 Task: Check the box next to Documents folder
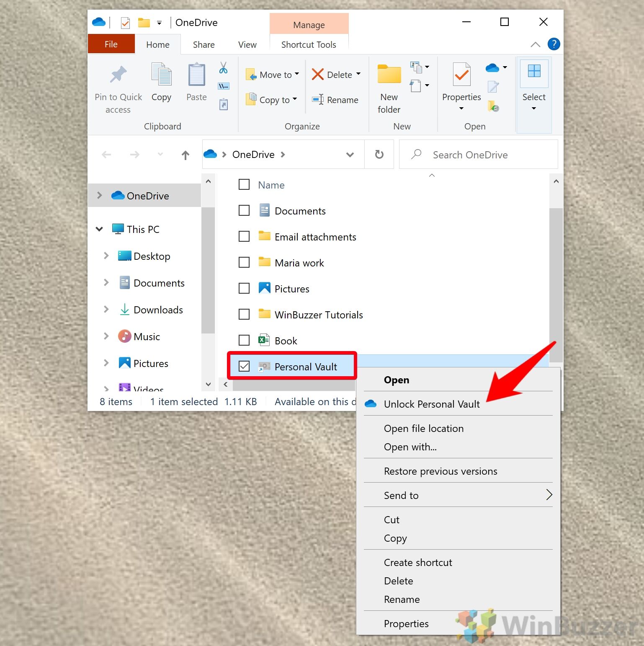click(x=244, y=211)
